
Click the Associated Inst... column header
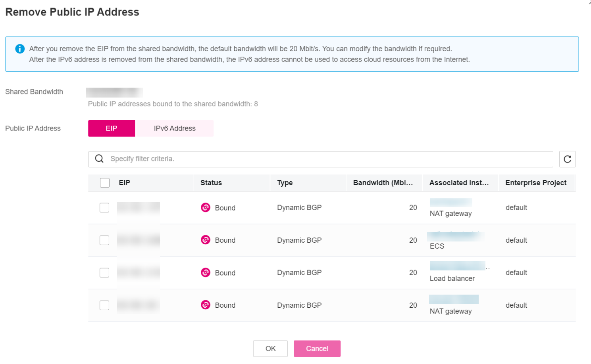click(x=459, y=183)
